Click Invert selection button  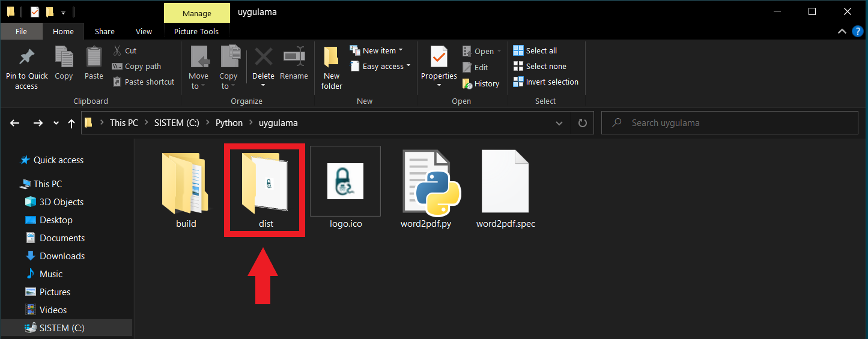pyautogui.click(x=545, y=82)
